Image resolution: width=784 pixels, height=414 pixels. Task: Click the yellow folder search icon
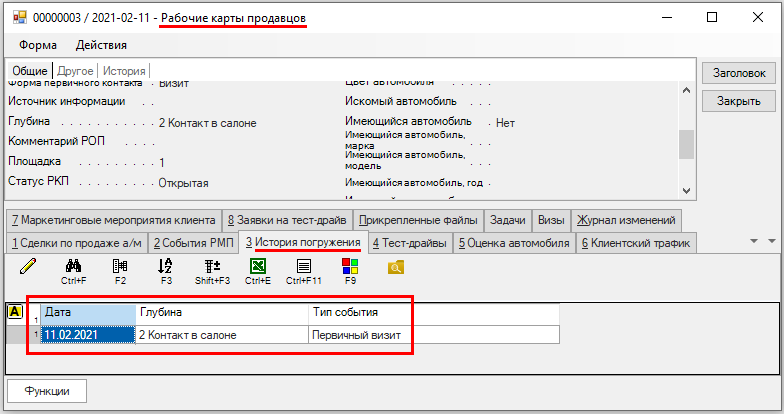point(396,267)
